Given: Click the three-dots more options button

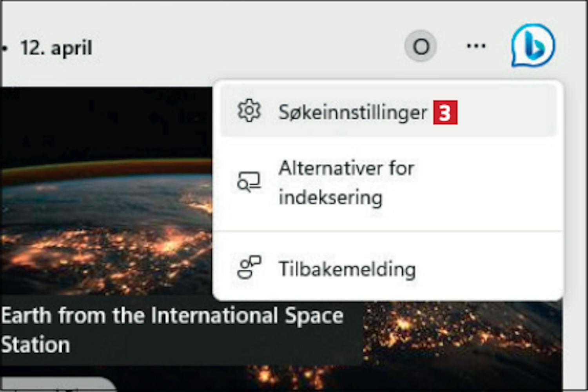Looking at the screenshot, I should [x=476, y=46].
